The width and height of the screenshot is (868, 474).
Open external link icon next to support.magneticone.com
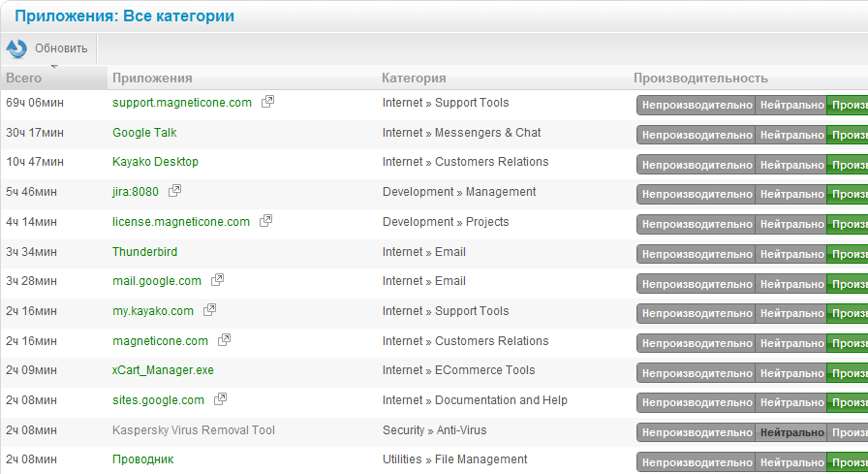click(268, 102)
